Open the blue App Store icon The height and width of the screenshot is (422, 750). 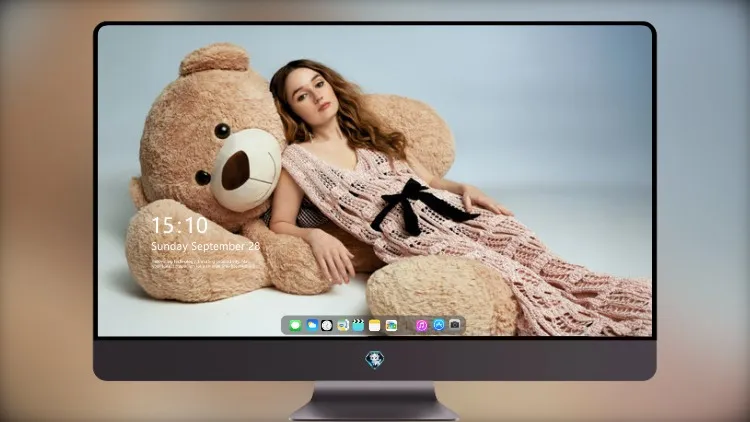pos(439,325)
